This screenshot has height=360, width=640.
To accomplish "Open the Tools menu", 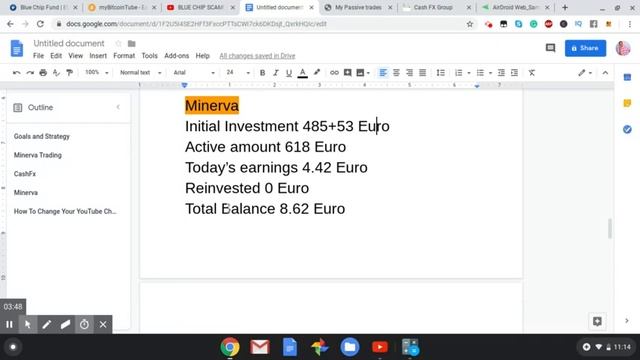I will point(149,56).
